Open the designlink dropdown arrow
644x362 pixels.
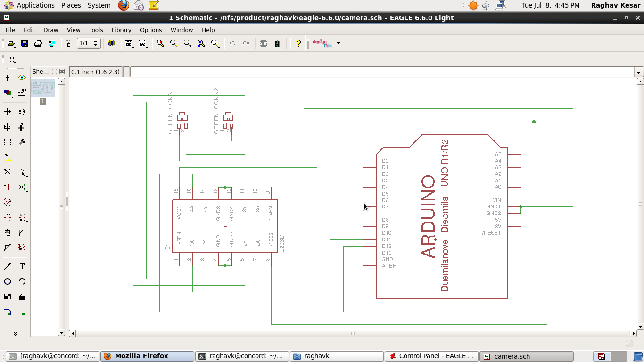338,43
